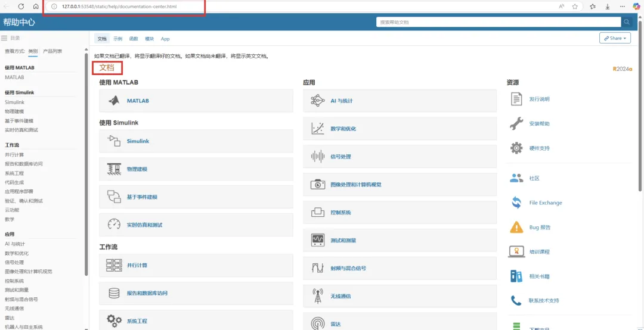644x330 pixels.
Task: Click the 发行说明 document icon
Action: (516, 99)
